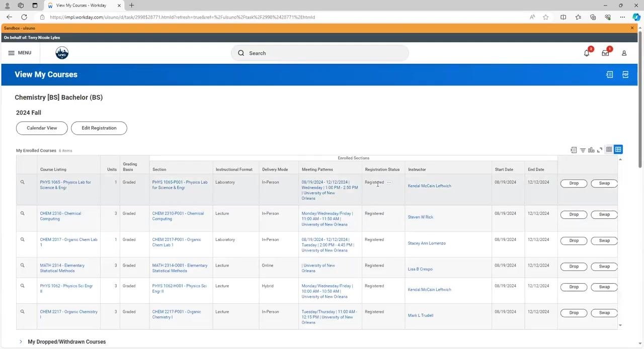The image size is (644, 349).
Task: Open the chart view icon for table
Action: [x=591, y=150]
